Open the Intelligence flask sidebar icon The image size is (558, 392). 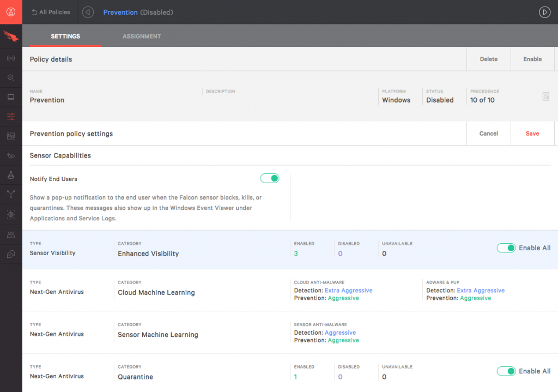pyautogui.click(x=11, y=175)
